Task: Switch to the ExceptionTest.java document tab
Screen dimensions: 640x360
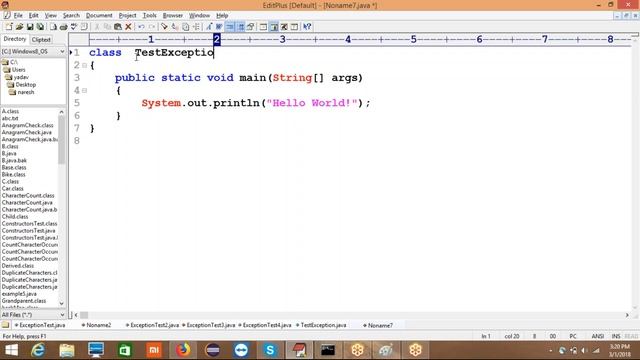Action: click(x=40, y=325)
